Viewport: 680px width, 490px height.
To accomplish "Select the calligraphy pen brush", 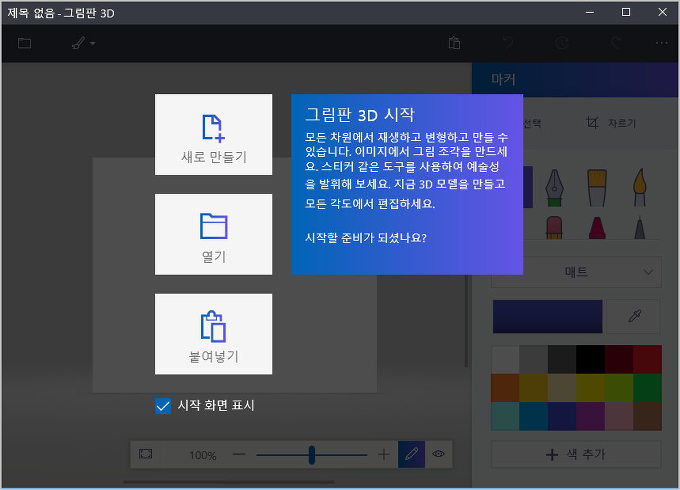I will click(x=556, y=184).
